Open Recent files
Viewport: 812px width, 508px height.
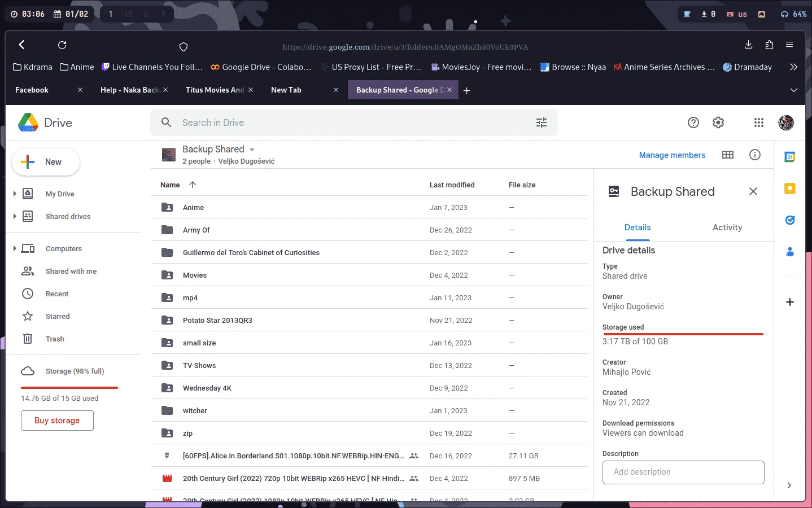pos(57,294)
